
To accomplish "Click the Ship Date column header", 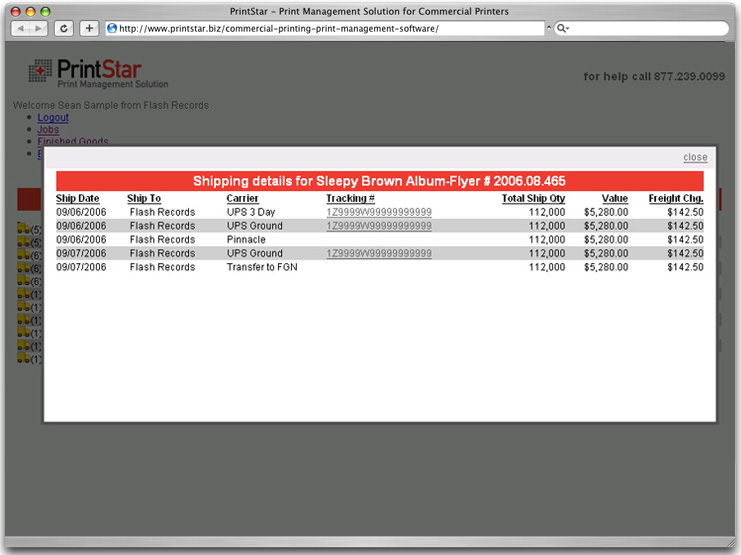I will pos(78,199).
